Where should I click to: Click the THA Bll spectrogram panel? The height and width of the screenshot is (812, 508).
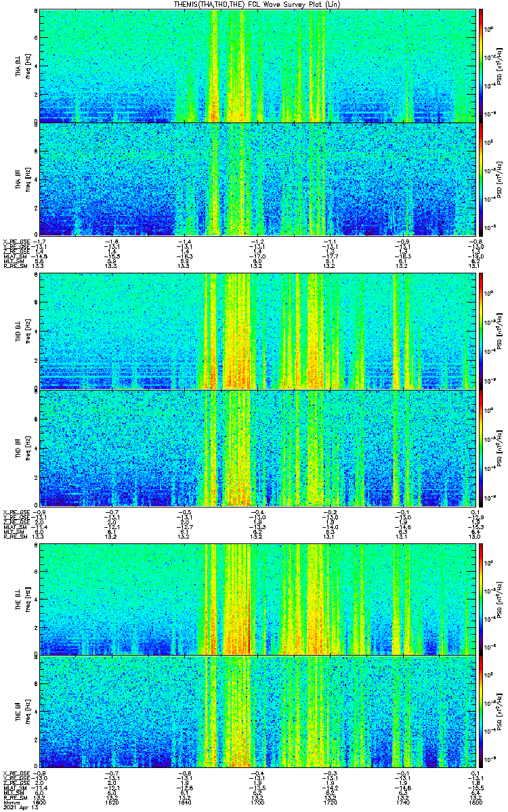tap(256, 179)
